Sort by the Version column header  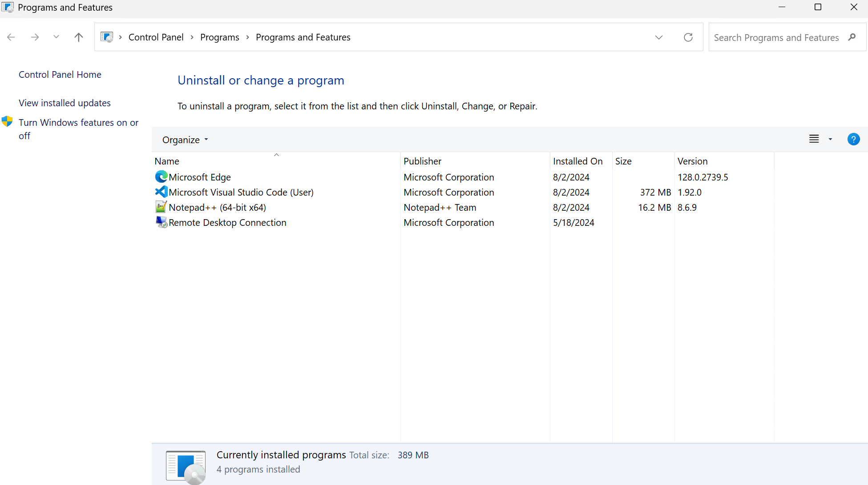[x=724, y=161]
